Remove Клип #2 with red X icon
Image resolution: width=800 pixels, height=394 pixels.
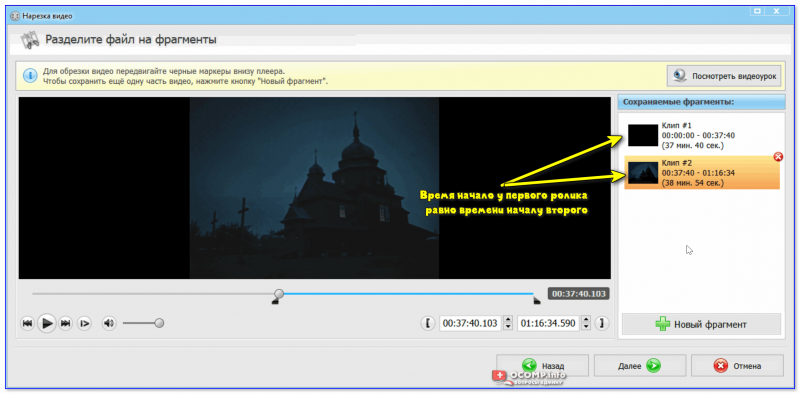pos(778,157)
